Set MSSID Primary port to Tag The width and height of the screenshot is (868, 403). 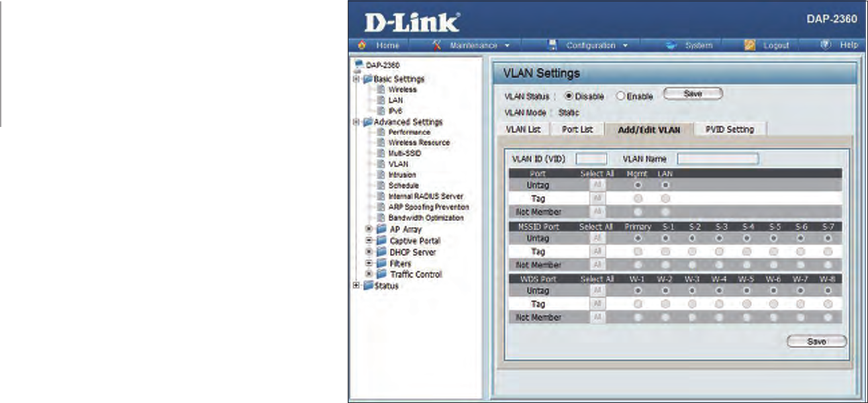click(x=638, y=251)
